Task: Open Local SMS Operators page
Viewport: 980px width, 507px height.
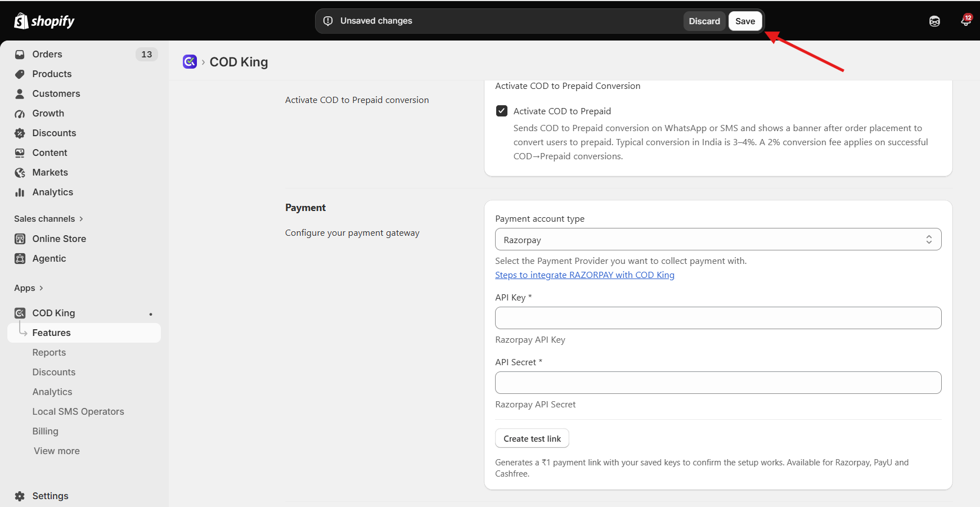Action: click(x=78, y=411)
